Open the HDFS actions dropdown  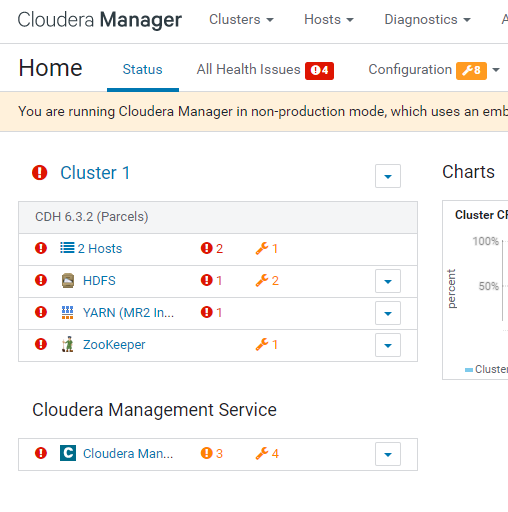point(388,281)
